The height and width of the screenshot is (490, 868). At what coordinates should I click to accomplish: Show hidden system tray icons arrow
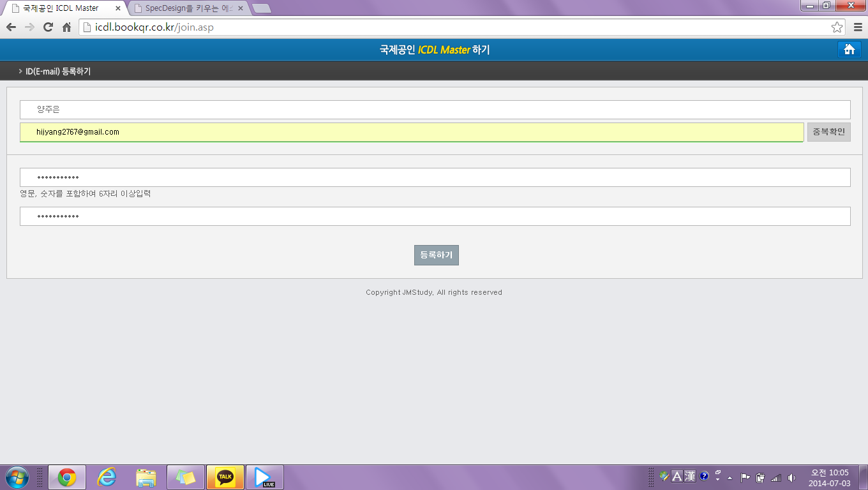click(x=730, y=477)
